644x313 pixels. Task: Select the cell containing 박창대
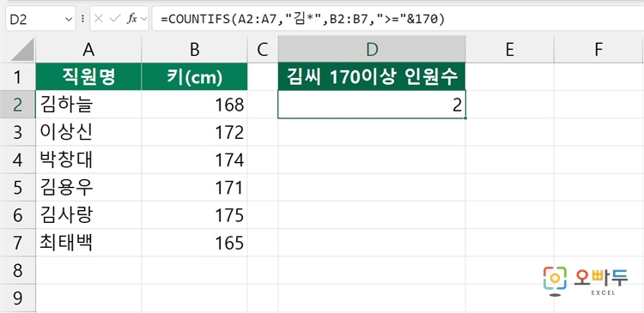(x=88, y=160)
